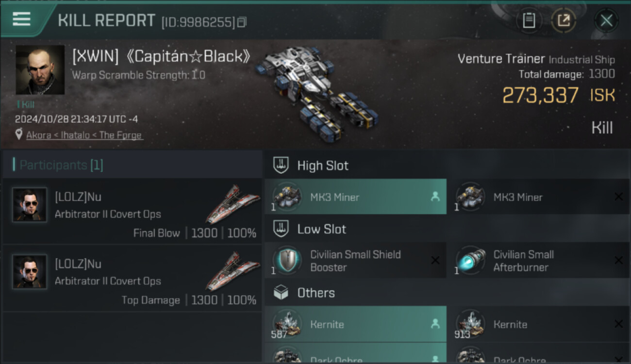Click the Low Slot section header
The width and height of the screenshot is (631, 364).
(321, 229)
